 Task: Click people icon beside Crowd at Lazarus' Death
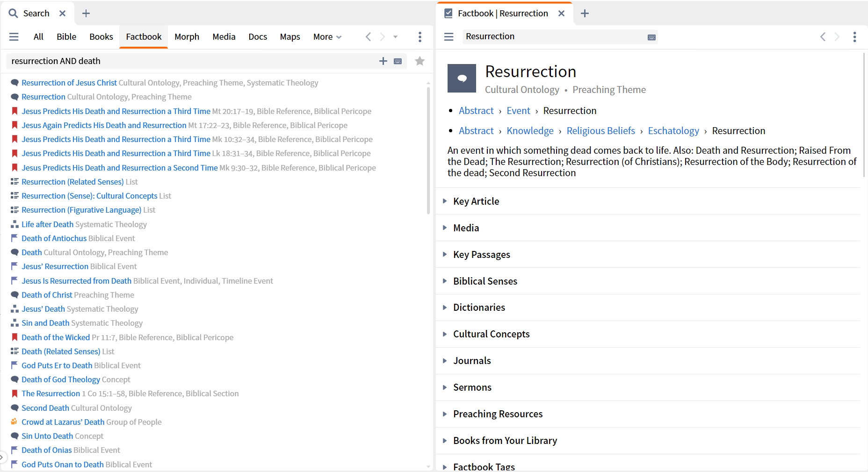pos(14,422)
